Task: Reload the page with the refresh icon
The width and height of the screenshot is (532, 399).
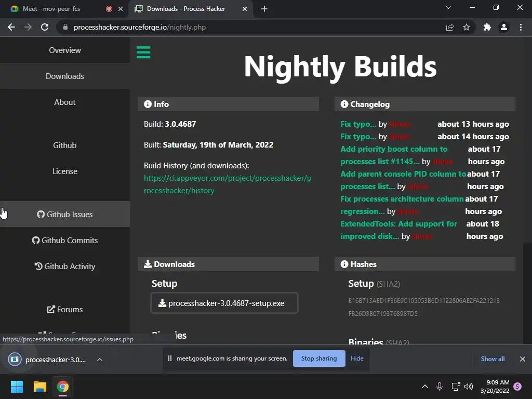Action: point(45,27)
